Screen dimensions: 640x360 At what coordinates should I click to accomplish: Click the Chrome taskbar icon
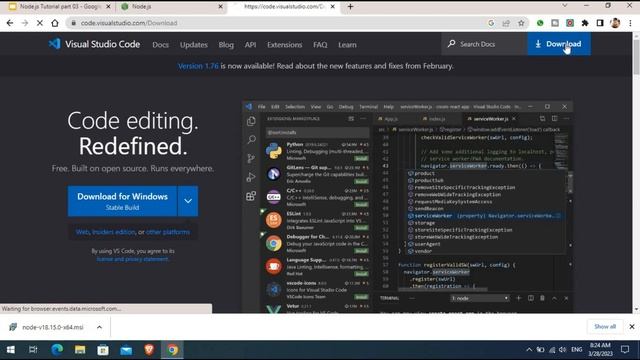[172, 350]
